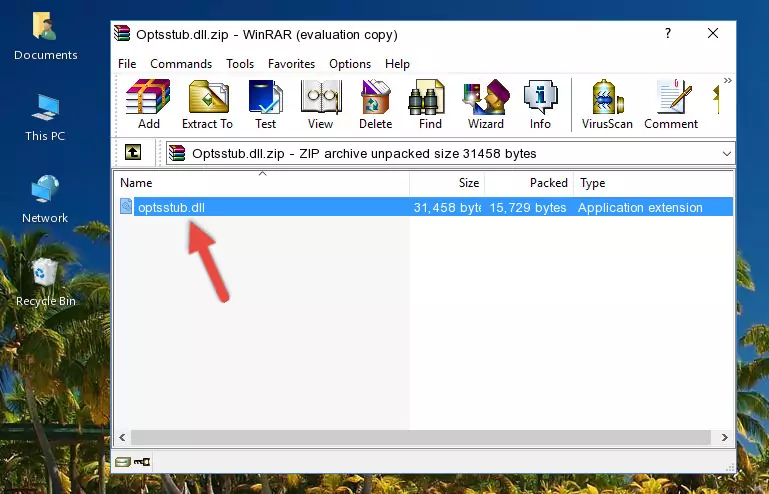Click the archive icon in address bar
Viewport: 769px width, 494px height.
click(x=177, y=154)
